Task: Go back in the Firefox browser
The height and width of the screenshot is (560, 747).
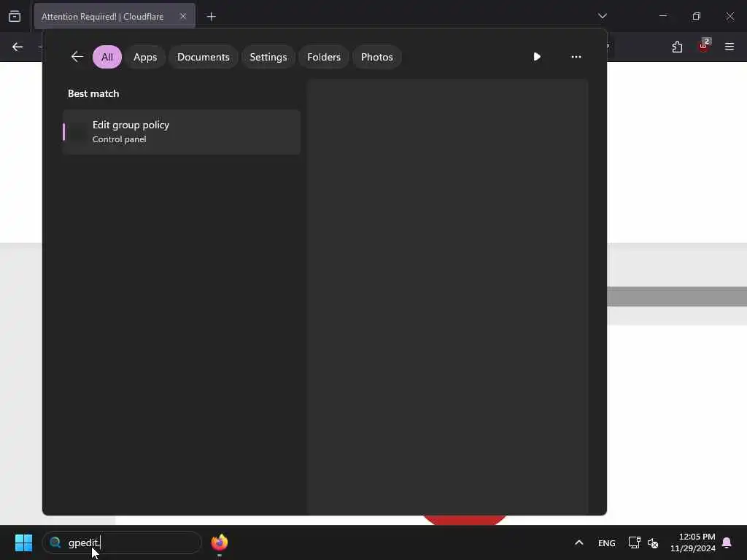Action: point(18,47)
